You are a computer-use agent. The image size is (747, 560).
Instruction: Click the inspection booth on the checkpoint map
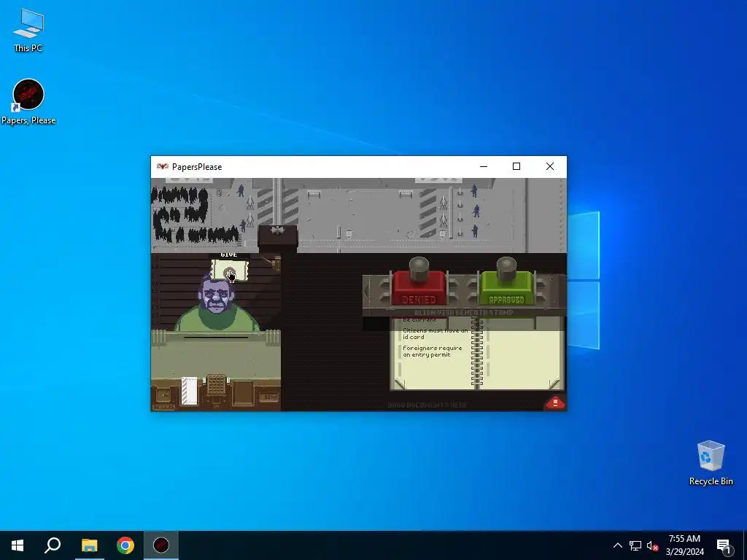tap(278, 238)
